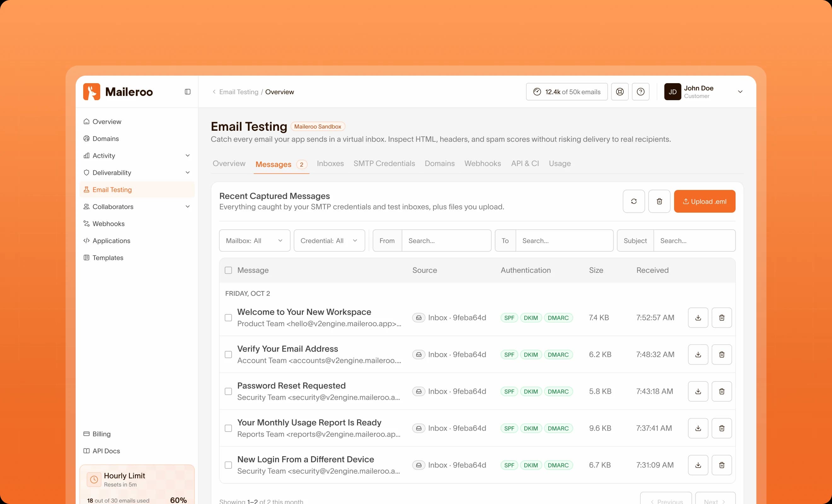The height and width of the screenshot is (504, 832).
Task: Delete the Verify Your Email Address message
Action: point(722,354)
